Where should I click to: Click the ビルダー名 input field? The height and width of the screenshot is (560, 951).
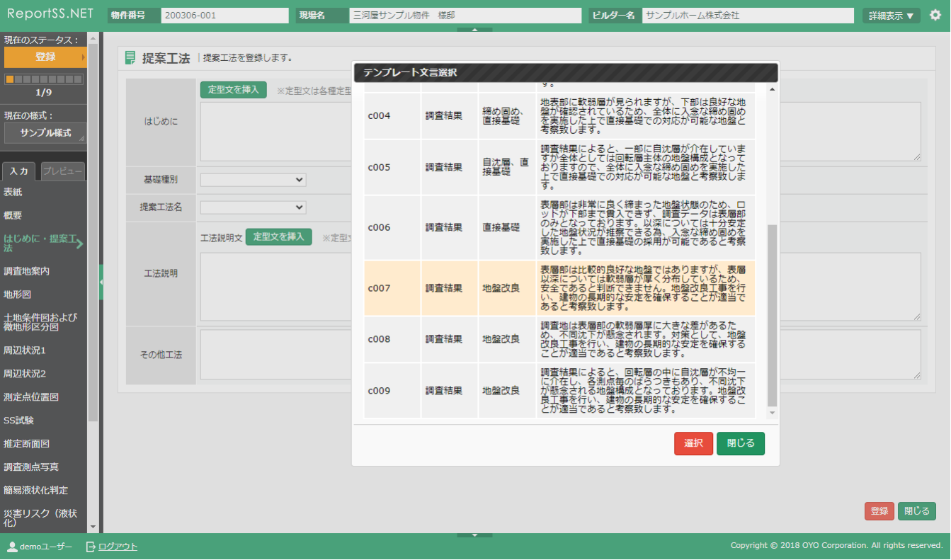pos(748,16)
